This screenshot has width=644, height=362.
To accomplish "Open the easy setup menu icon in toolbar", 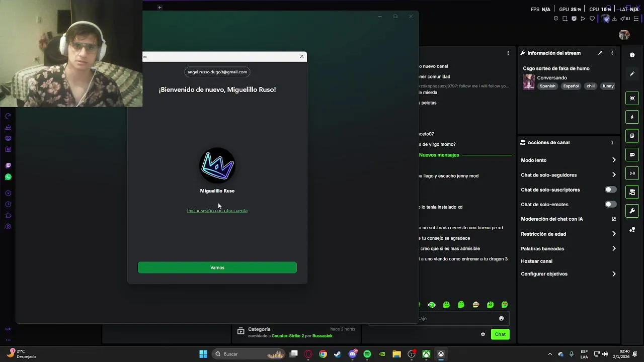I will 636,19.
